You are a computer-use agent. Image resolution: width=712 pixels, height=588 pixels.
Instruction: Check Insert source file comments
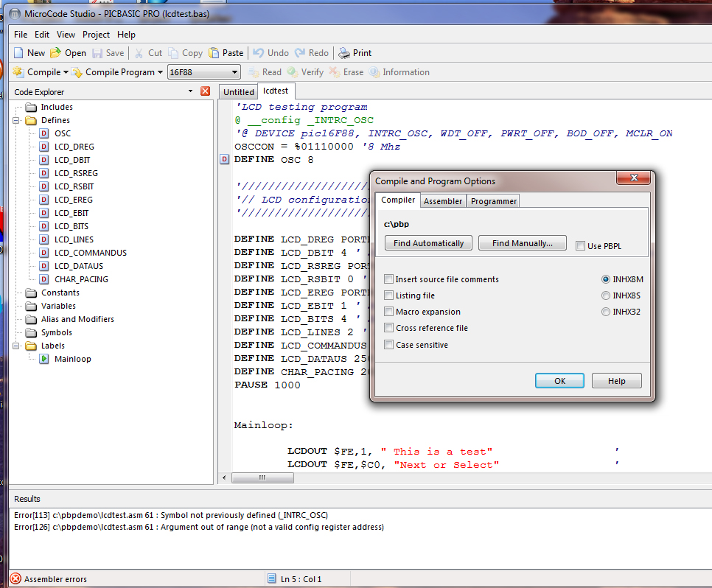[388, 279]
